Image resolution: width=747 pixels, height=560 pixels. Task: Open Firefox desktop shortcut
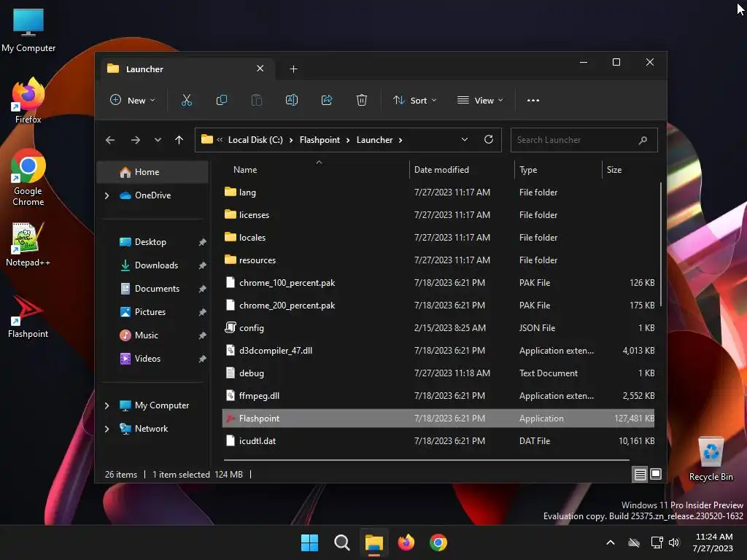click(x=28, y=101)
